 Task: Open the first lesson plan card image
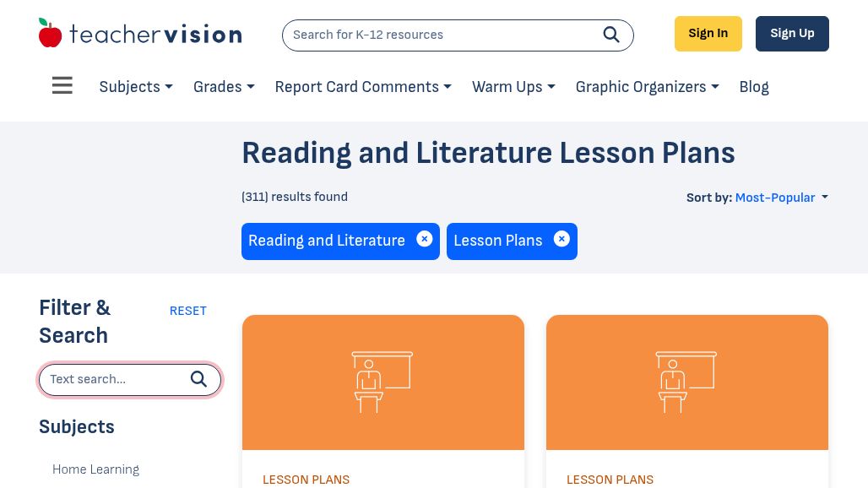click(x=383, y=382)
